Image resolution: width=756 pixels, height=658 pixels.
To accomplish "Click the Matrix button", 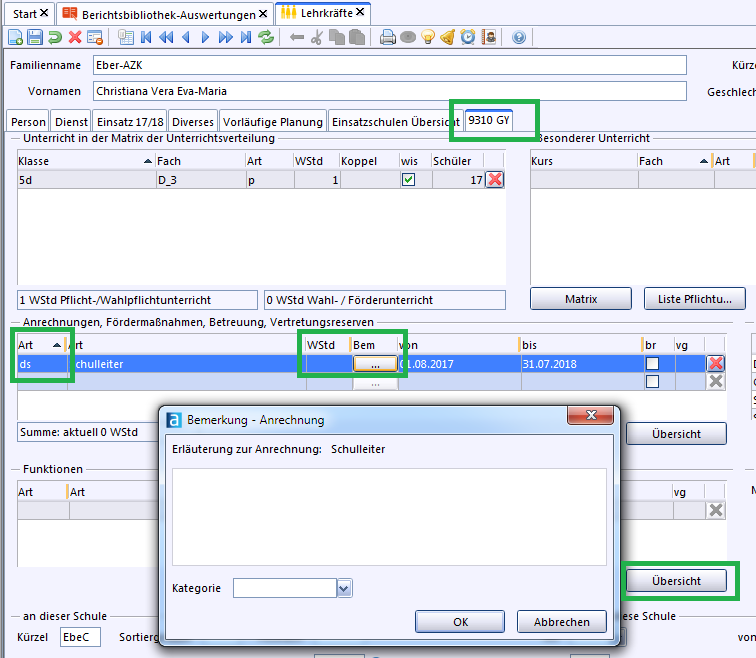I will [580, 298].
